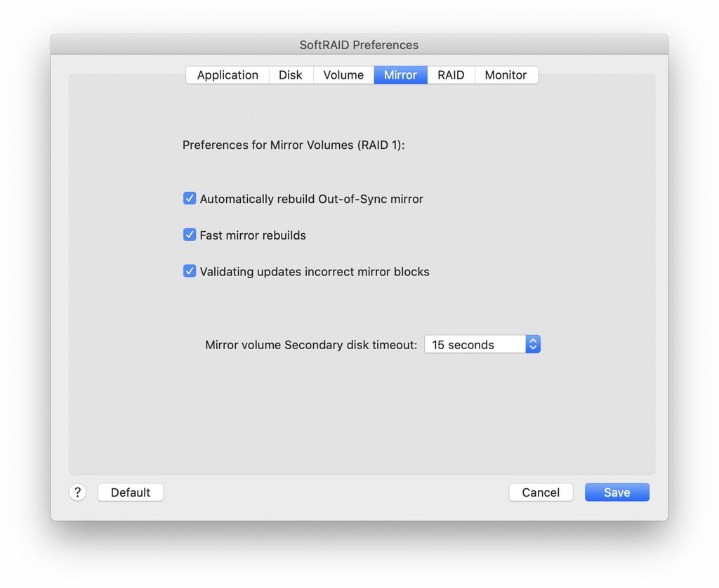Toggle the Fast mirror rebuilds checkbox
719x588 pixels.
click(x=190, y=235)
